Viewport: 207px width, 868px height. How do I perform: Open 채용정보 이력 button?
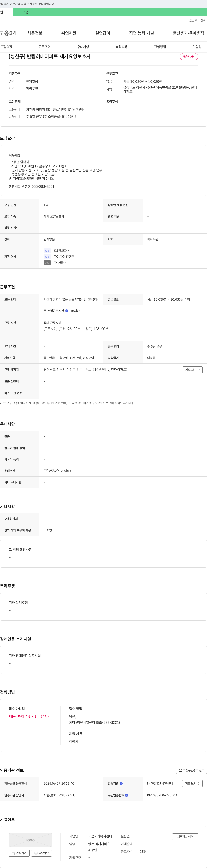(x=185, y=837)
